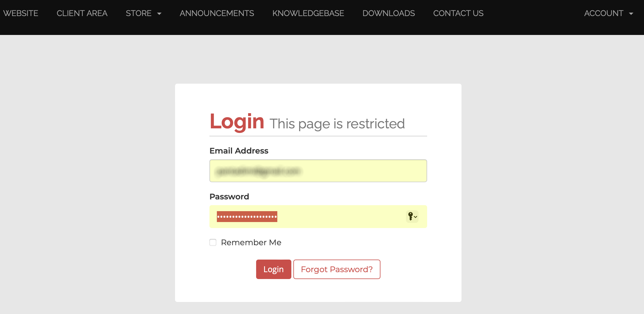644x314 pixels.
Task: Click the KNOWLEDGEBASE navigation icon
Action: tap(308, 13)
